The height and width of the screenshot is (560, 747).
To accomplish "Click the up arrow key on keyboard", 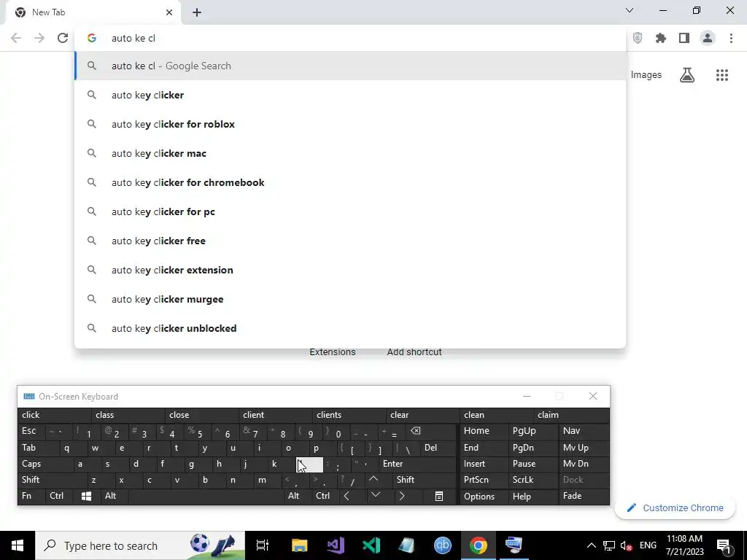I will [373, 480].
